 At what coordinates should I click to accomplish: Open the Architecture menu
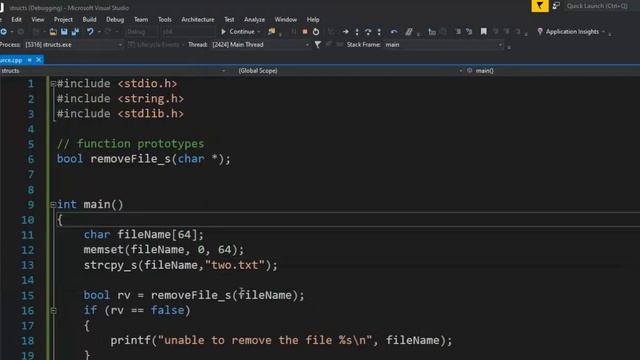pos(198,19)
